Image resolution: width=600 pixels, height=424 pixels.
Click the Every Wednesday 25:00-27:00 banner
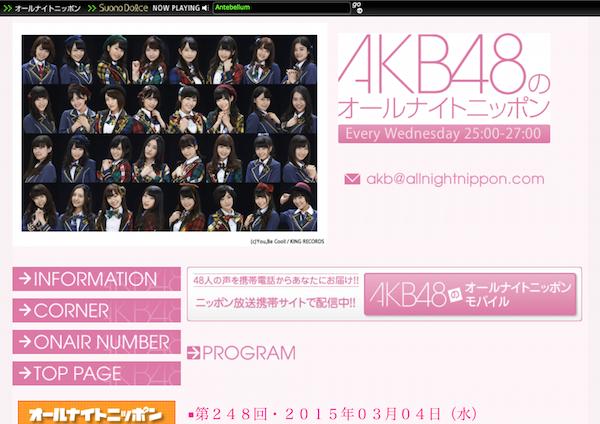pyautogui.click(x=444, y=134)
